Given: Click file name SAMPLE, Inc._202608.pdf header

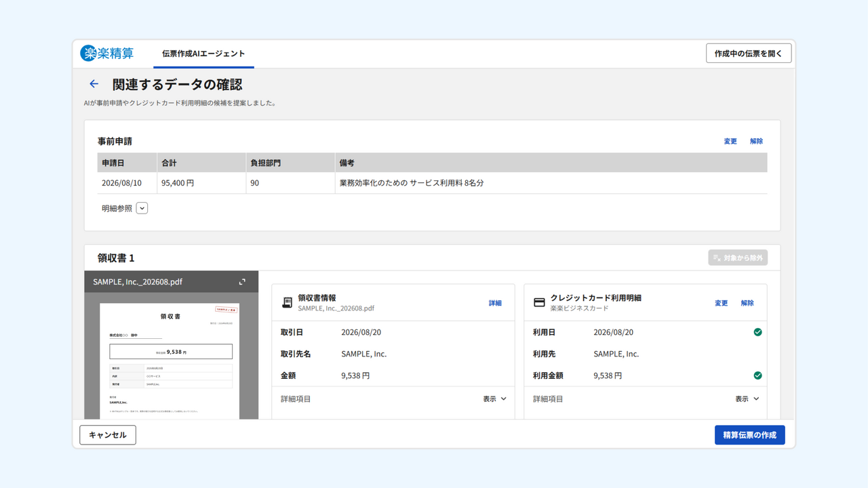Looking at the screenshot, I should coord(138,282).
